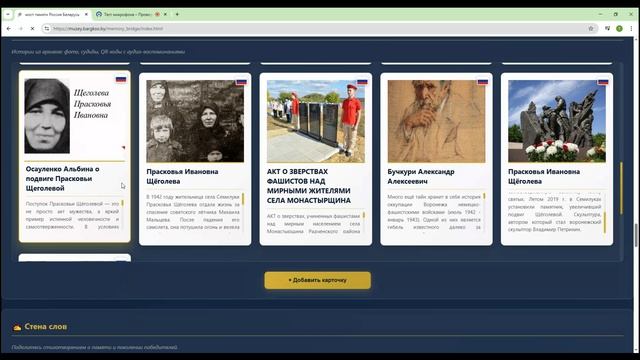Image resolution: width=640 pixels, height=360 pixels.
Task: Open title 'Осауленко Альбина о подвиге Прасковьи Щеголевой'
Action: (62, 178)
